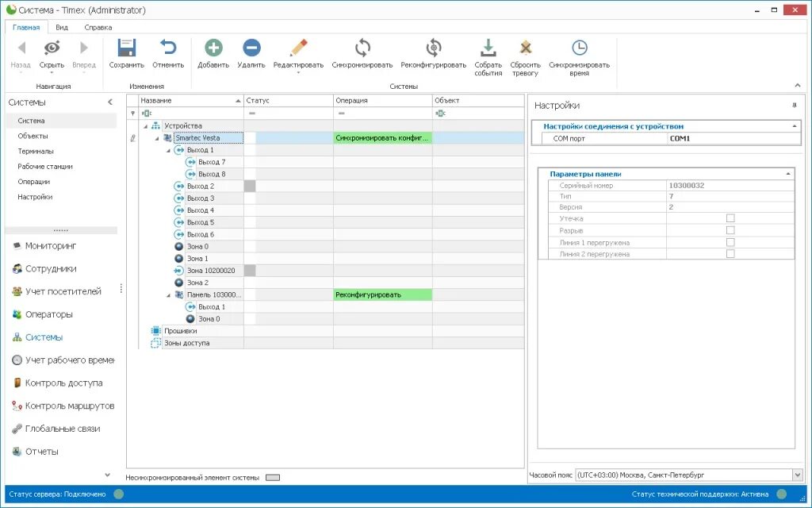Click the technical support status indicator
The width and height of the screenshot is (812, 508).
(782, 494)
